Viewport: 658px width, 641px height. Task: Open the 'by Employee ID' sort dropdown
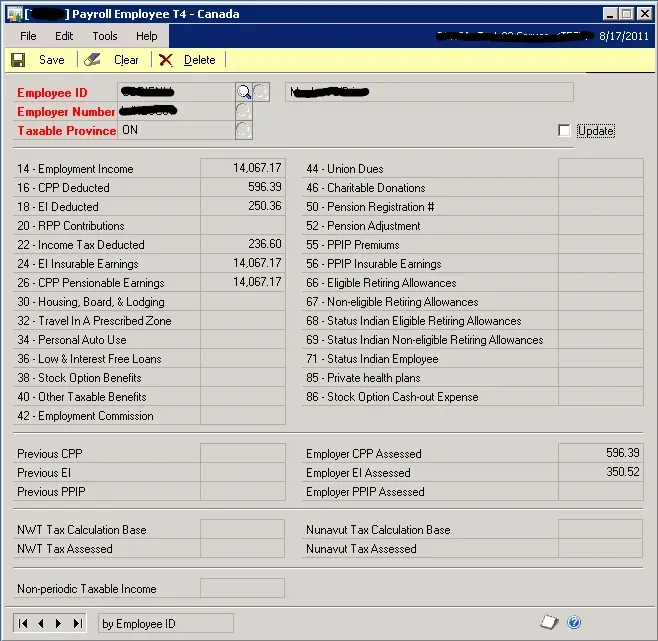[165, 624]
